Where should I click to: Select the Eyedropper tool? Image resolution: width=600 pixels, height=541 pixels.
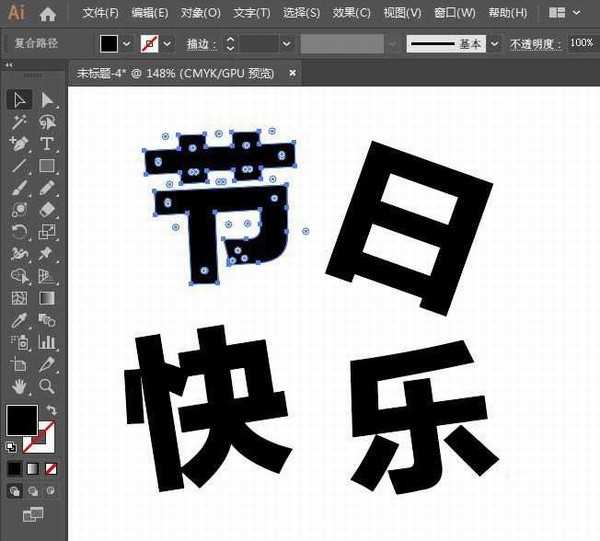point(19,320)
